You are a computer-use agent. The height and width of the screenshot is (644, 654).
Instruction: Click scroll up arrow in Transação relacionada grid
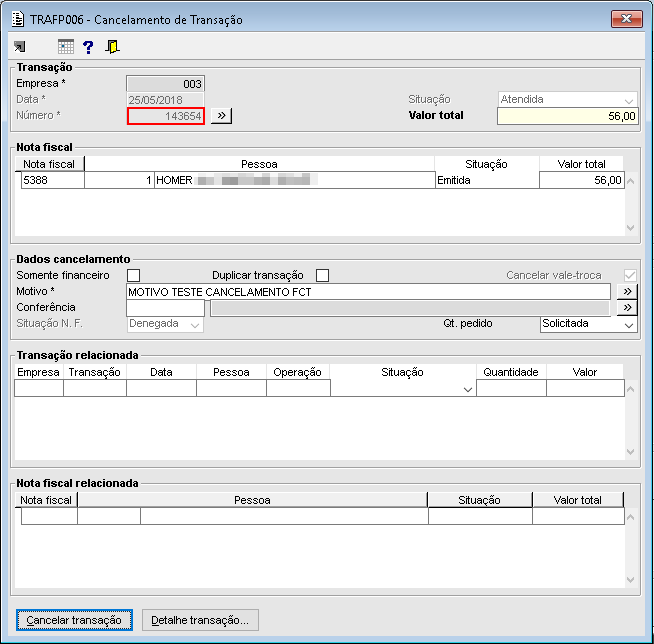click(x=631, y=389)
